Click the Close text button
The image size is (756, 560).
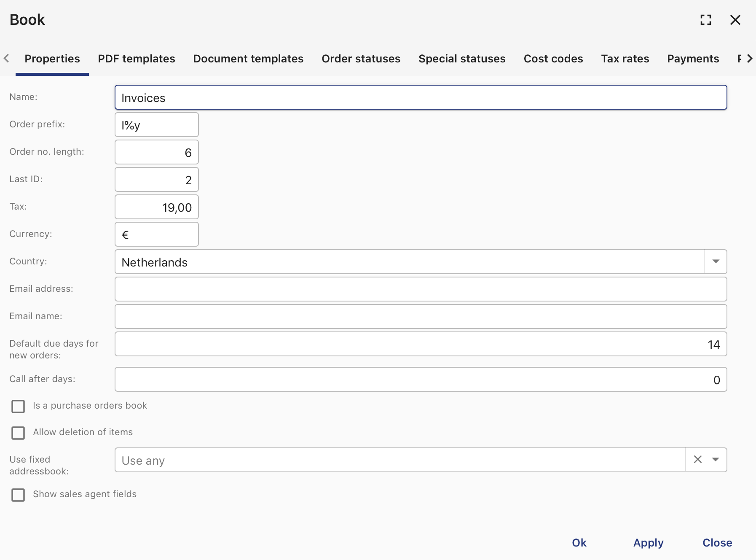(x=717, y=543)
